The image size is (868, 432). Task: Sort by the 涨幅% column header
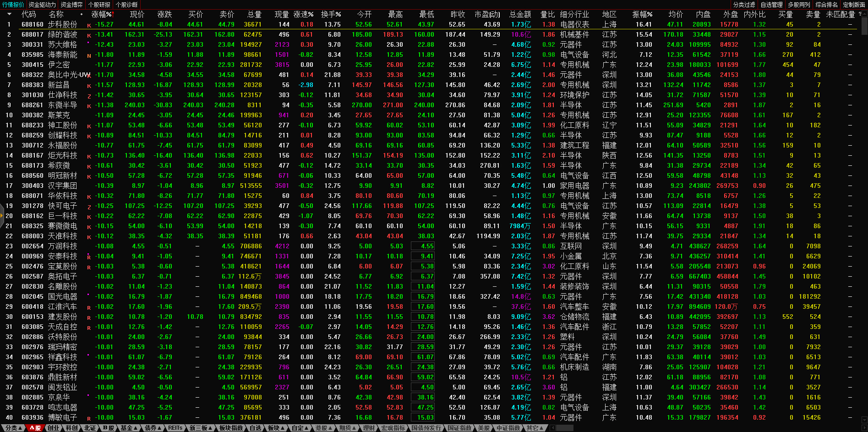(102, 14)
